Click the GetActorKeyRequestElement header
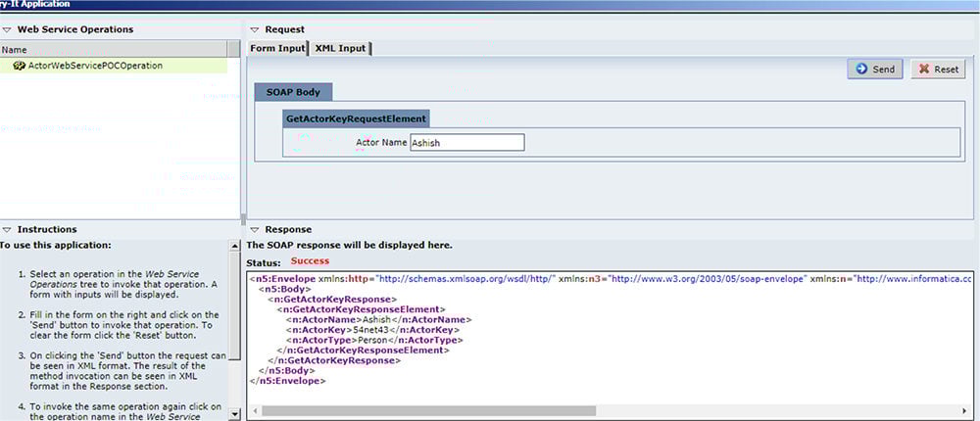The height and width of the screenshot is (421, 980). (x=356, y=118)
